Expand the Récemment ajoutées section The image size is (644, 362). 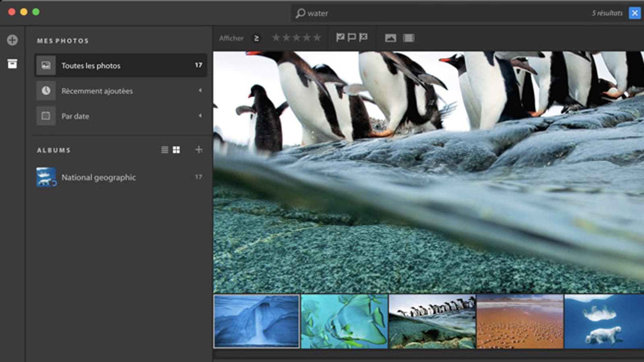200,90
